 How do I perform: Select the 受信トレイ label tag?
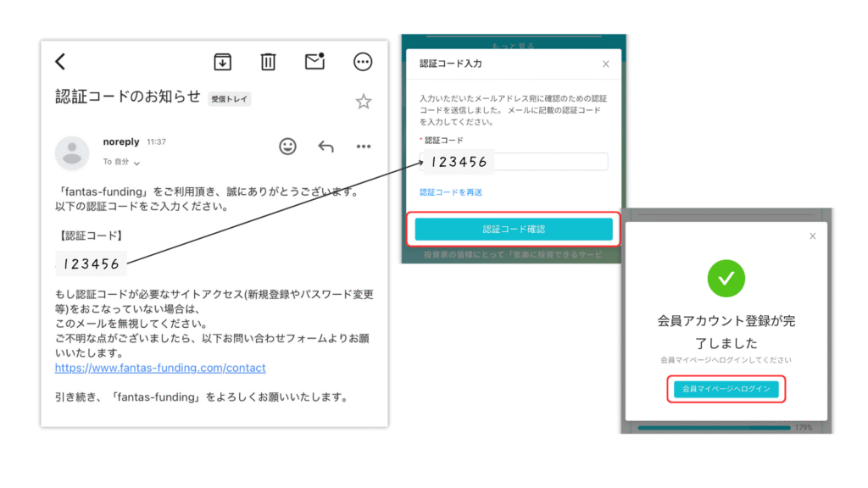point(230,99)
